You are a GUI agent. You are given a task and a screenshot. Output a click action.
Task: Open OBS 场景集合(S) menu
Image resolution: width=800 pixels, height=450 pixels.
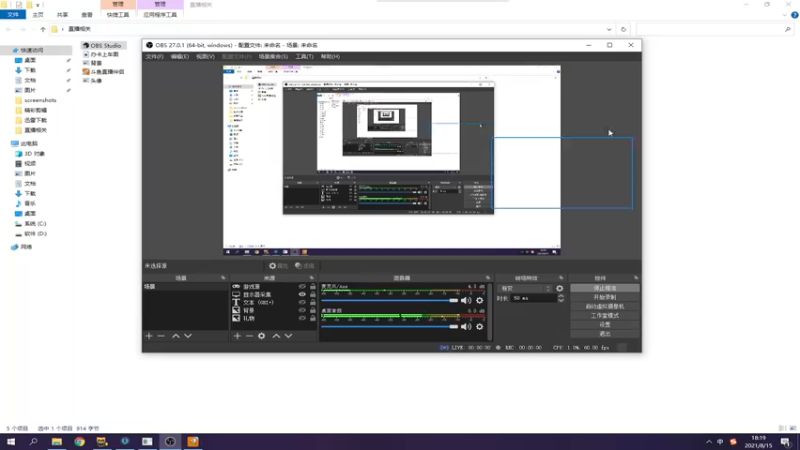pyautogui.click(x=273, y=57)
